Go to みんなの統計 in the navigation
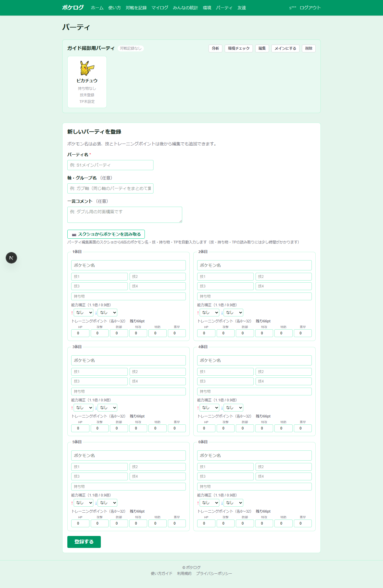Image resolution: width=383 pixels, height=588 pixels. [x=186, y=8]
